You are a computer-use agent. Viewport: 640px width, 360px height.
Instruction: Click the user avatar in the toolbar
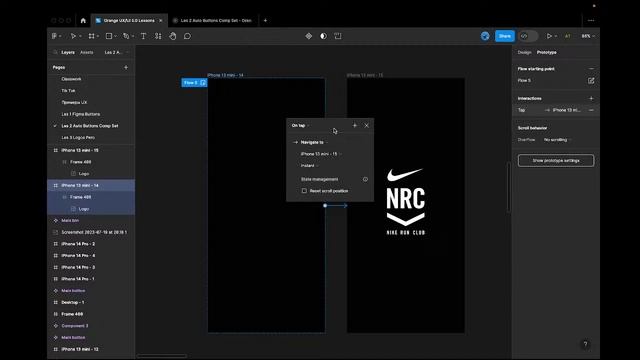(x=485, y=36)
